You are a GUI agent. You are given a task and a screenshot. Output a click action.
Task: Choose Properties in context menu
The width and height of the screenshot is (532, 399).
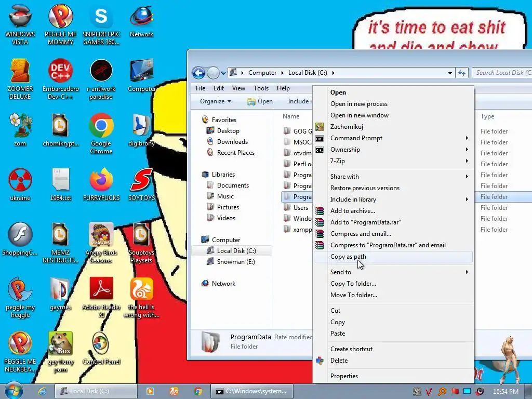tap(394, 376)
